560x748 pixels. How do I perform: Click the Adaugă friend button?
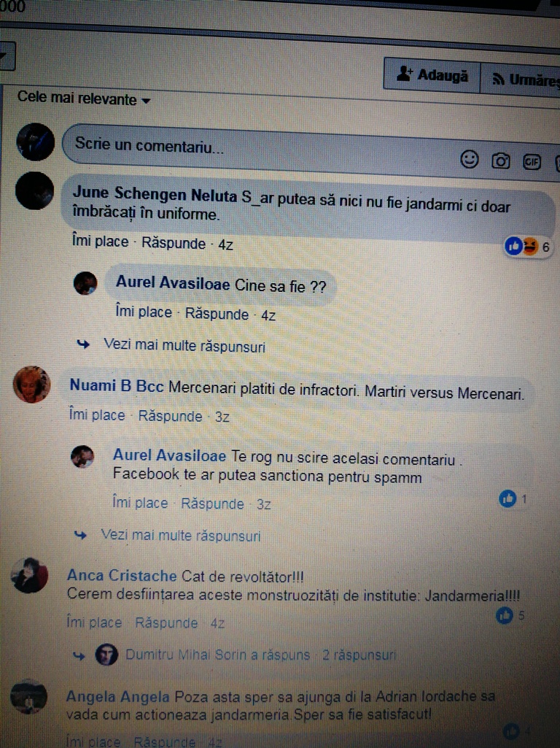point(432,75)
